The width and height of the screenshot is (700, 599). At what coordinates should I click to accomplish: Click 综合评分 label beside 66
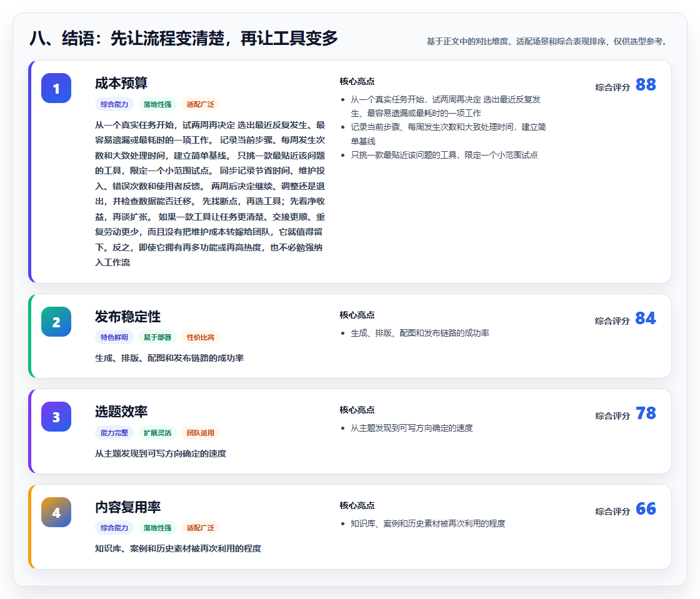[x=612, y=511]
